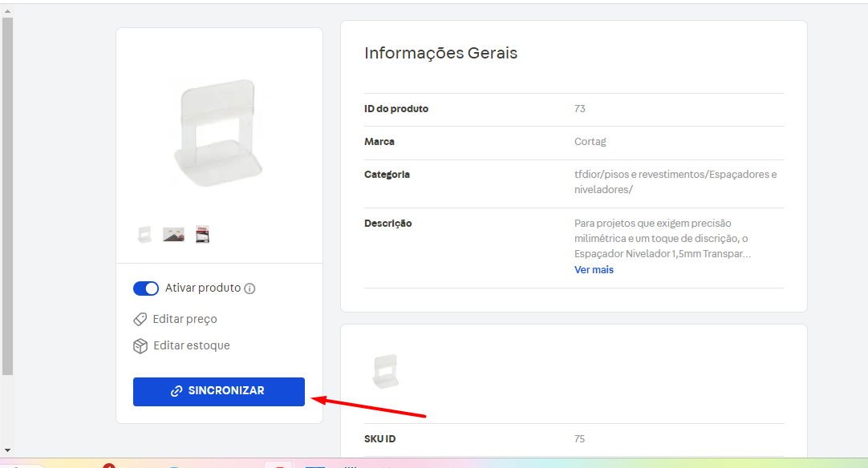Click the category path starting with tfdior
868x468 pixels.
(x=675, y=182)
